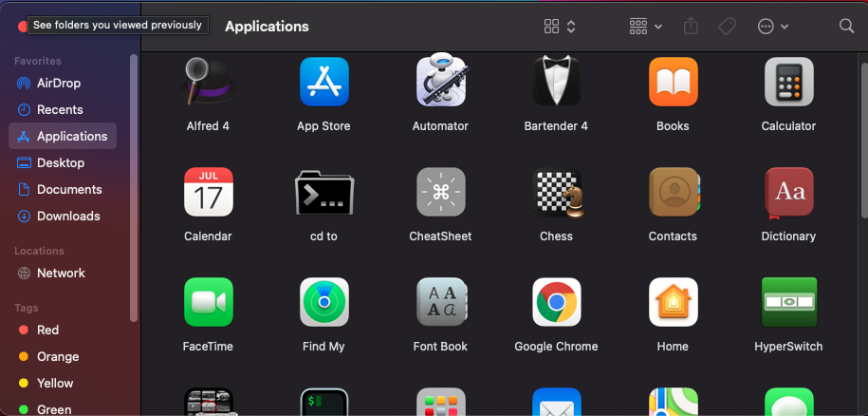Launch the App Store icon

click(323, 82)
